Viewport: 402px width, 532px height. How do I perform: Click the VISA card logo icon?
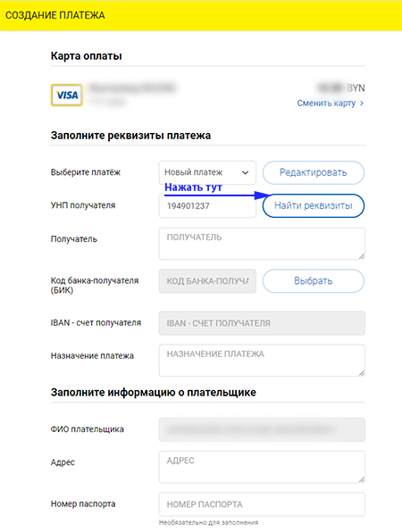[x=67, y=95]
